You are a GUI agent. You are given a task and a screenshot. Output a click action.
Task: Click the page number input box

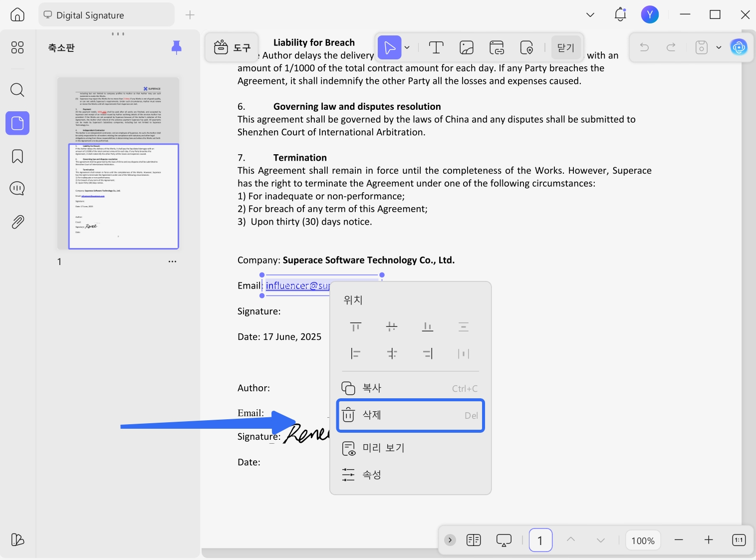[x=540, y=540]
